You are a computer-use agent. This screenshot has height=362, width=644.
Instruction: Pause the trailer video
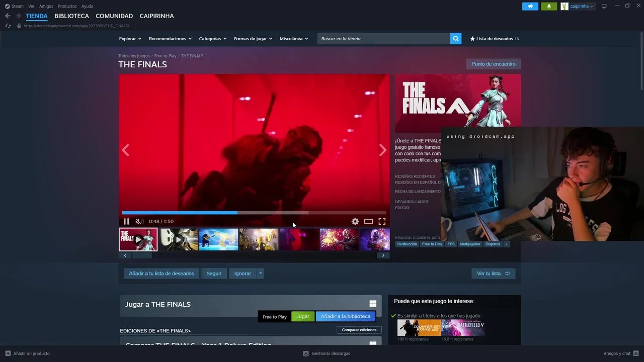tap(126, 221)
